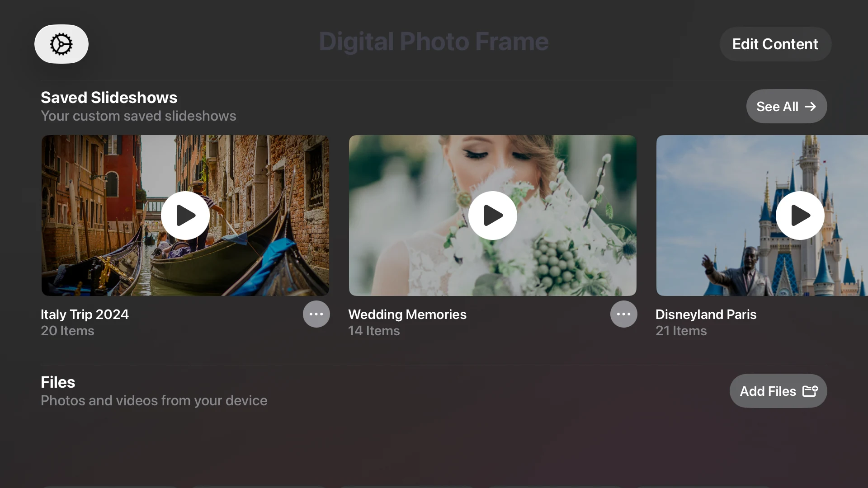Image resolution: width=868 pixels, height=488 pixels.
Task: Open settings with the gear icon
Action: 61,44
